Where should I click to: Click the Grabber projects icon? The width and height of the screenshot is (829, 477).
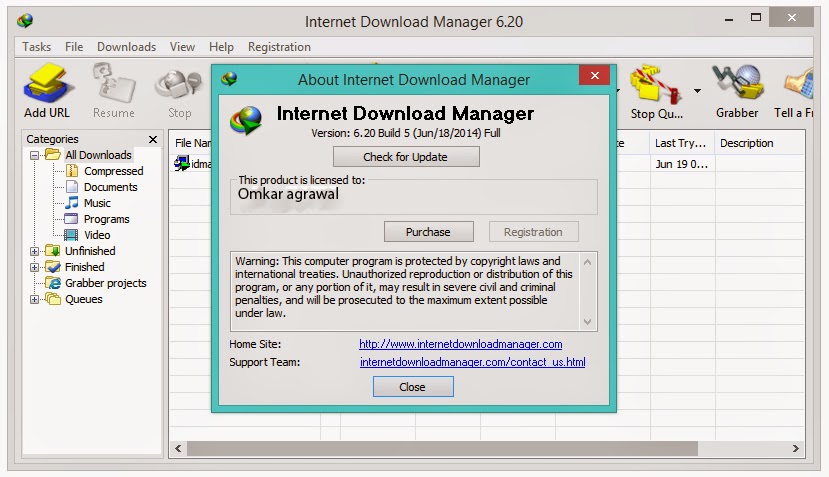pyautogui.click(x=53, y=282)
